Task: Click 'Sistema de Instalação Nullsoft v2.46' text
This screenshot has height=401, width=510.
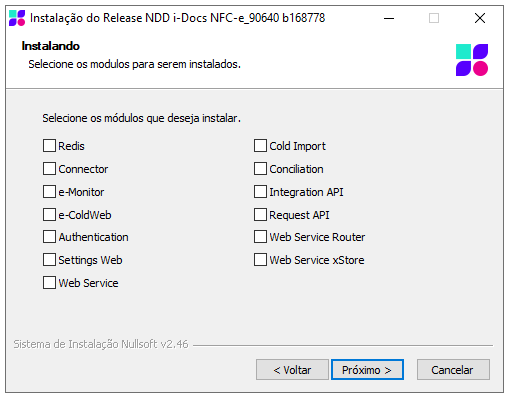Action: [101, 344]
